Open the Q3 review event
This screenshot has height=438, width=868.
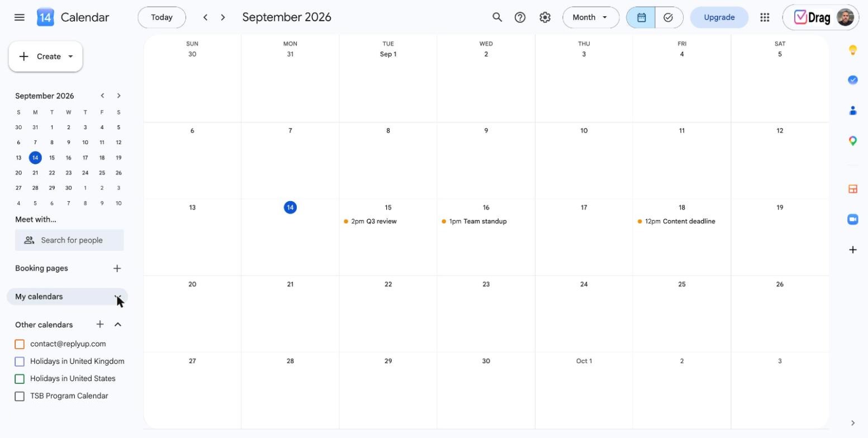388,222
